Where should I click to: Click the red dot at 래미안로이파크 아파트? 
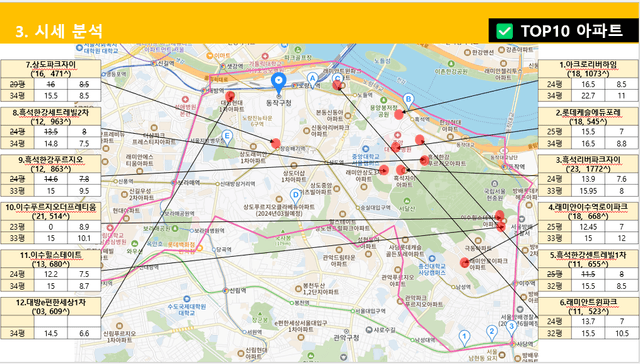pos(464,262)
